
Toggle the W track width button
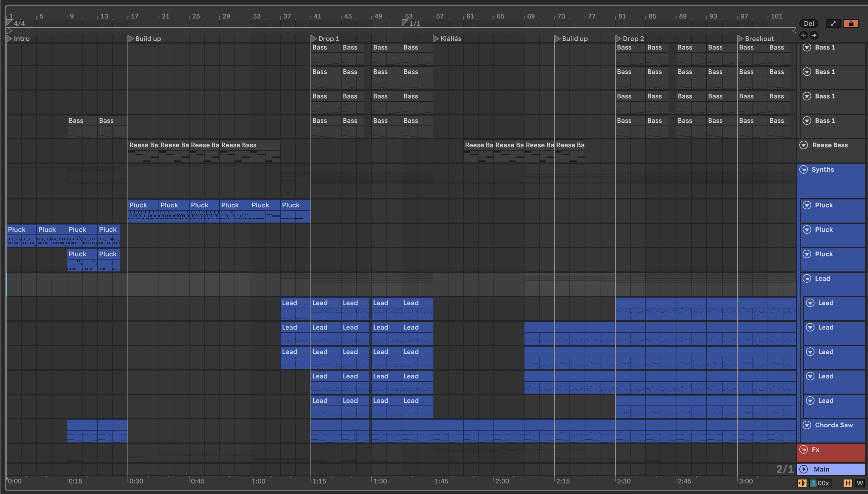click(x=859, y=483)
